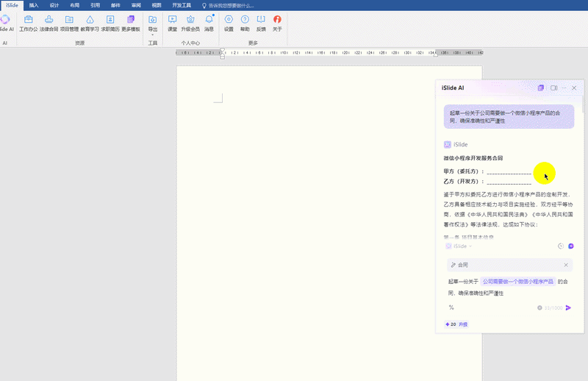
Task: Click the iSlide avatar icon in reply
Action: tap(448, 144)
